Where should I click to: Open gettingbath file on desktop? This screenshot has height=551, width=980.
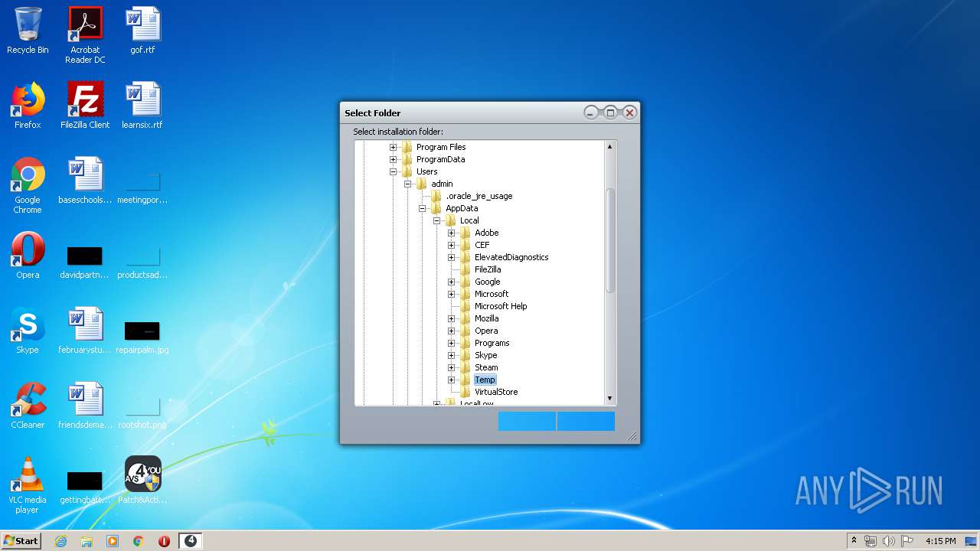tap(85, 487)
